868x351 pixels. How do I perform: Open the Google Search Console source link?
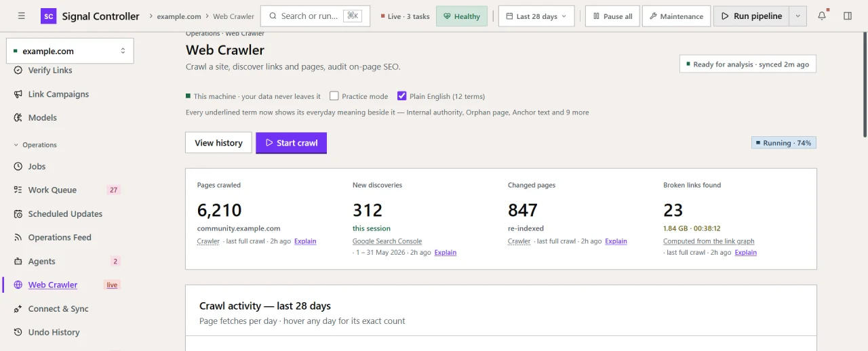pos(387,241)
